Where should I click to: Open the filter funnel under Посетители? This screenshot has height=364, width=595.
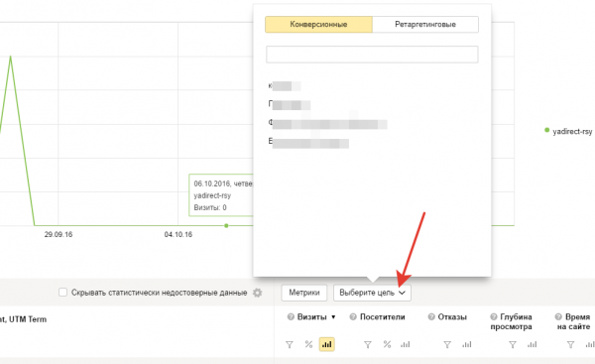[368, 344]
